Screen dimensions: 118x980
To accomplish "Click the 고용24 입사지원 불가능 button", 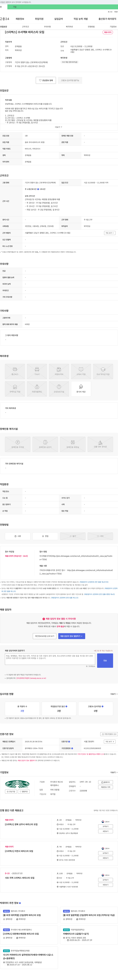I will click(70, 80).
